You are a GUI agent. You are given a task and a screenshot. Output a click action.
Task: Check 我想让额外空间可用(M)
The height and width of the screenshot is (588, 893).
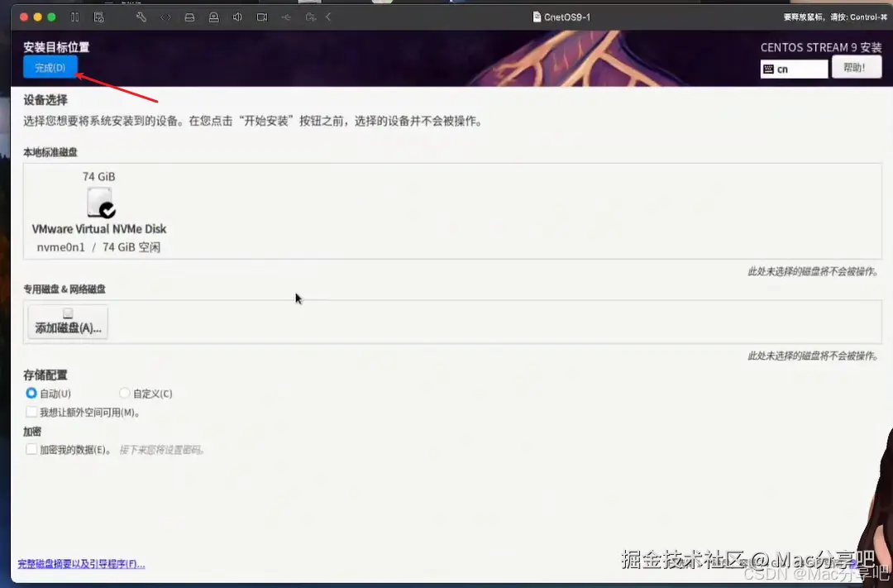coord(31,412)
